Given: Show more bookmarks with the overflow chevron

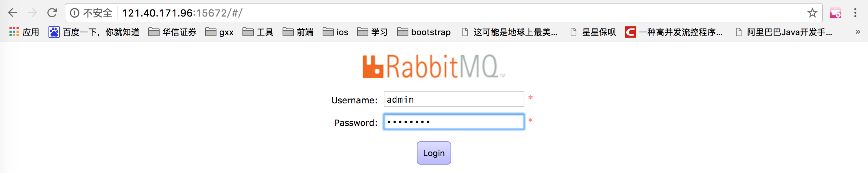Looking at the screenshot, I should pos(858,32).
